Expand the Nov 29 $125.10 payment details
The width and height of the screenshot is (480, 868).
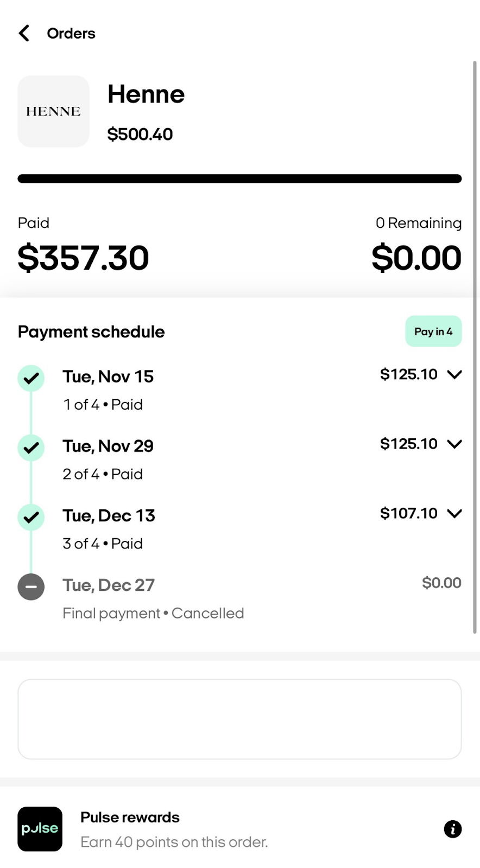[454, 444]
